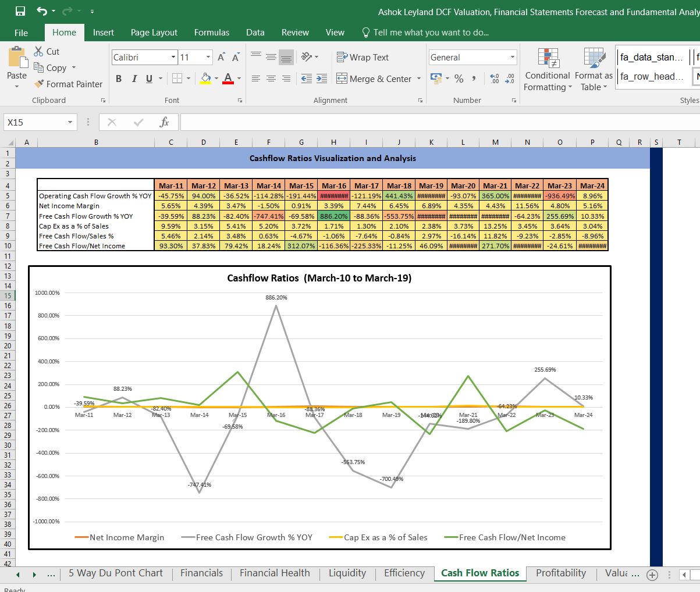Decrease the cell indent

pyautogui.click(x=307, y=79)
